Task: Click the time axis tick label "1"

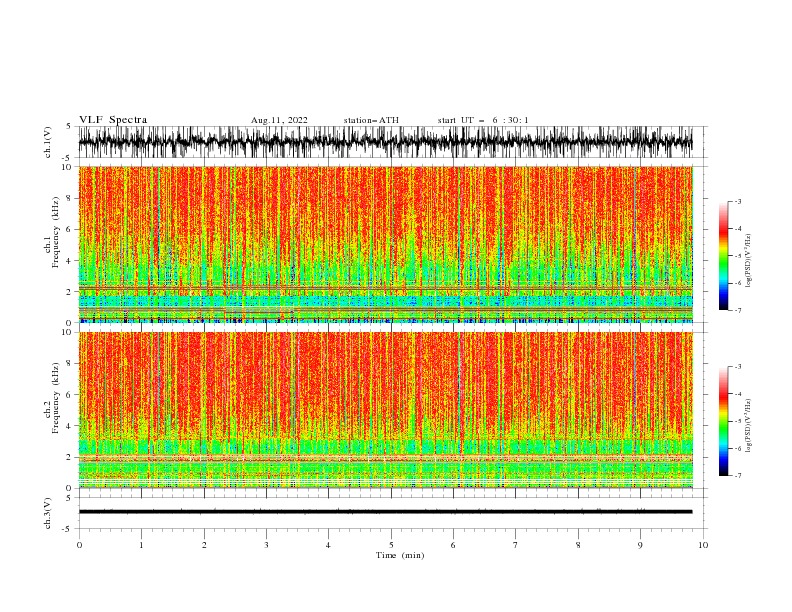Action: pos(141,545)
